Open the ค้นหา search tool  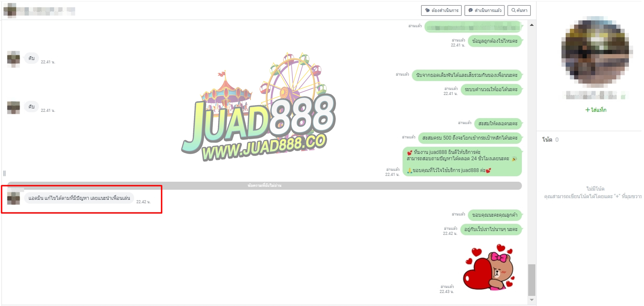pyautogui.click(x=519, y=10)
